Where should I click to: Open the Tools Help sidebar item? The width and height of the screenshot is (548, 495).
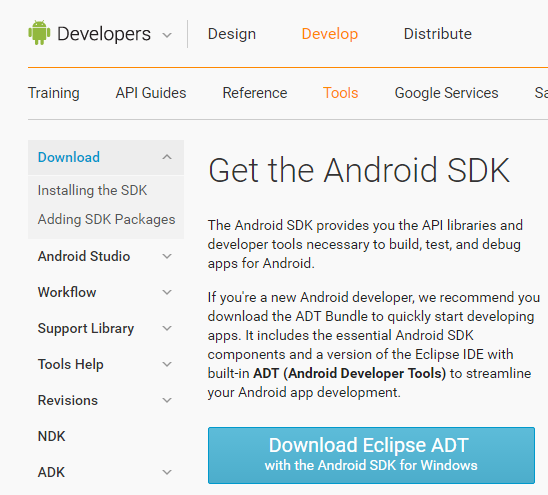[71, 365]
